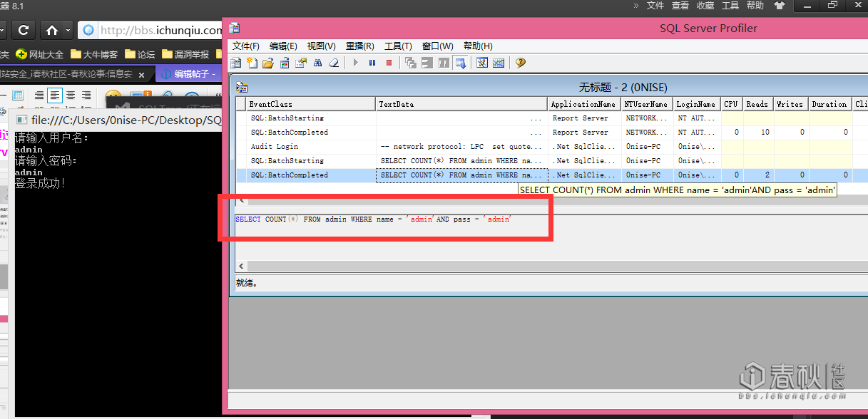The image size is (868, 419).
Task: Click the SELECT COUNT query in detail pane
Action: [374, 219]
